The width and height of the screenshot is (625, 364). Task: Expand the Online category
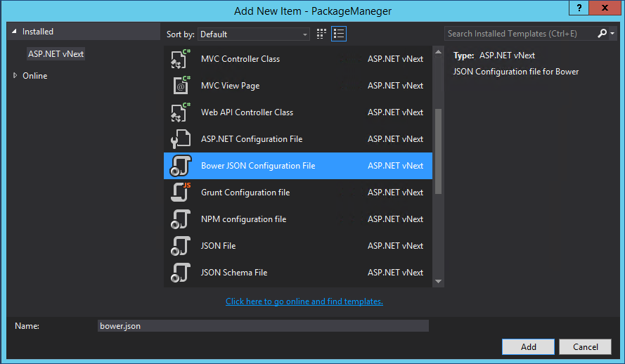pos(15,75)
